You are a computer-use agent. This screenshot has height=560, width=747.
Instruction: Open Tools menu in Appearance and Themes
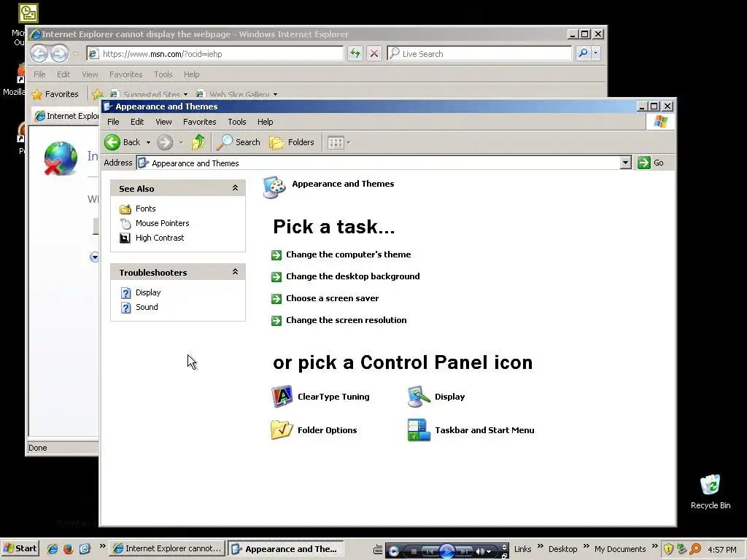pos(237,122)
